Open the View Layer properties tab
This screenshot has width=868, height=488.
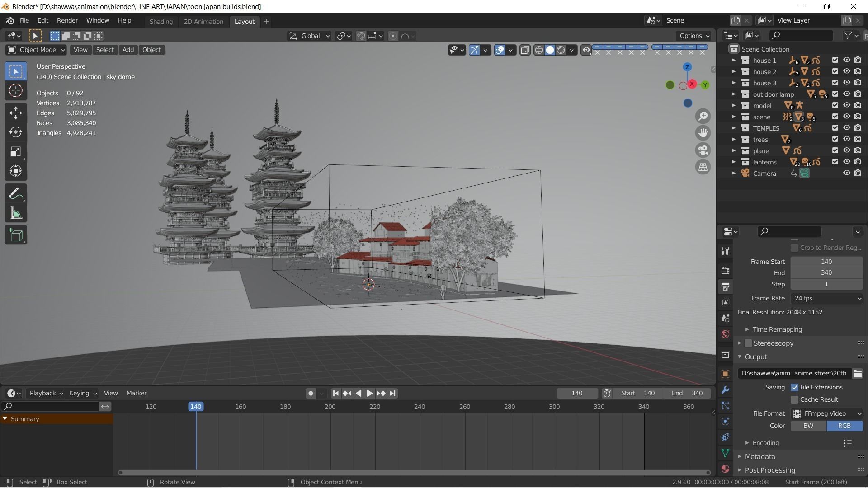pyautogui.click(x=725, y=302)
